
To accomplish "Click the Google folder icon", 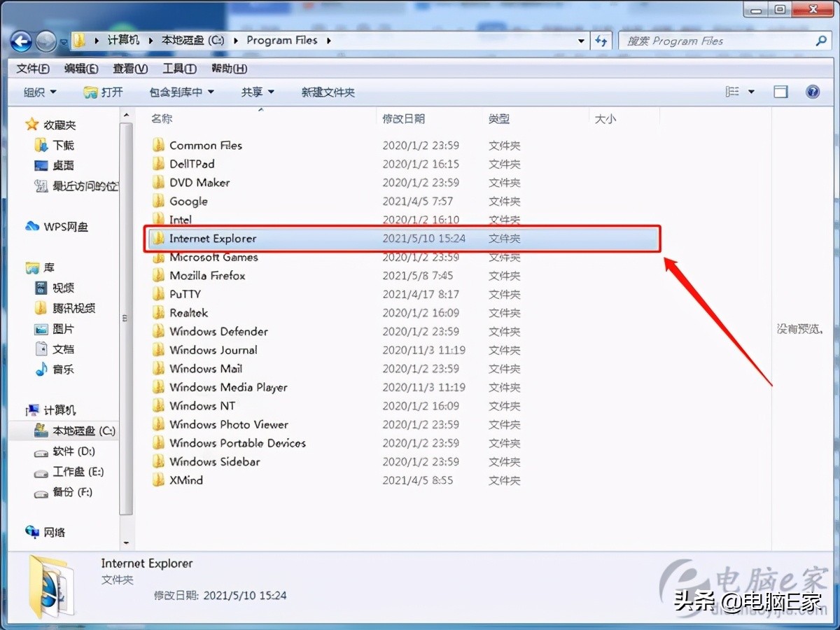I will 158,201.
